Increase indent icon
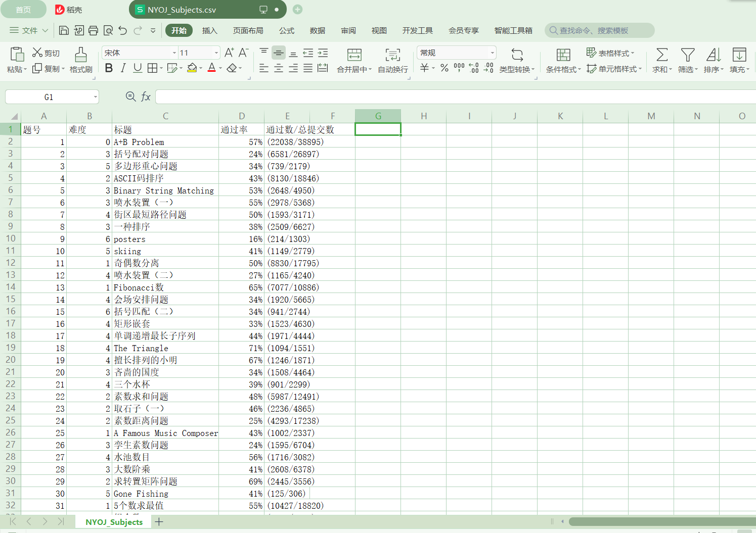Viewport: 756px width, 533px height. tap(323, 53)
